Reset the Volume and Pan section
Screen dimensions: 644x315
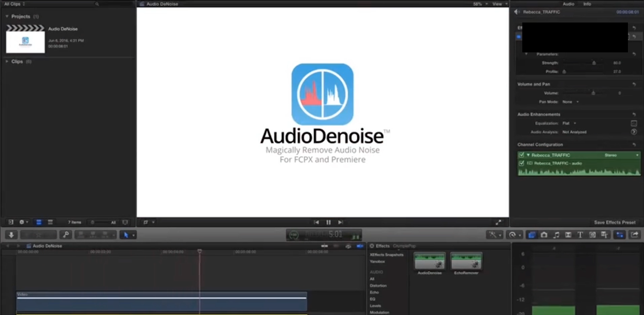tap(634, 84)
